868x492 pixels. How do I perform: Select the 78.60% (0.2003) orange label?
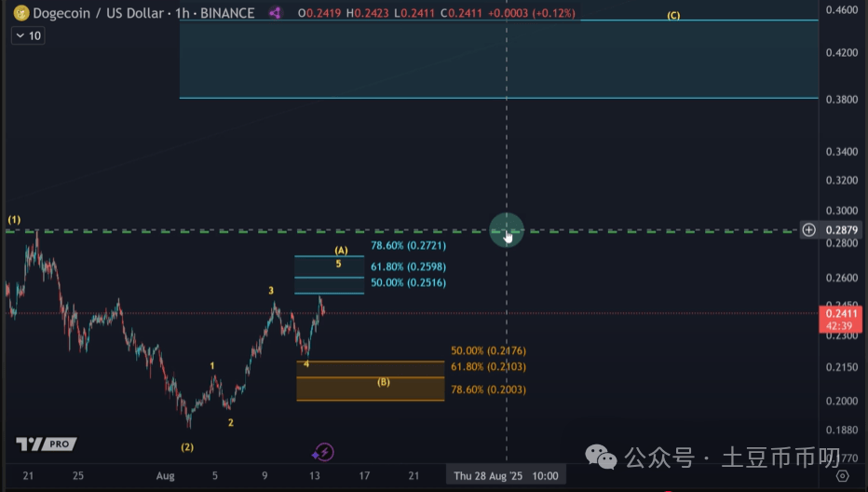pyautogui.click(x=488, y=389)
